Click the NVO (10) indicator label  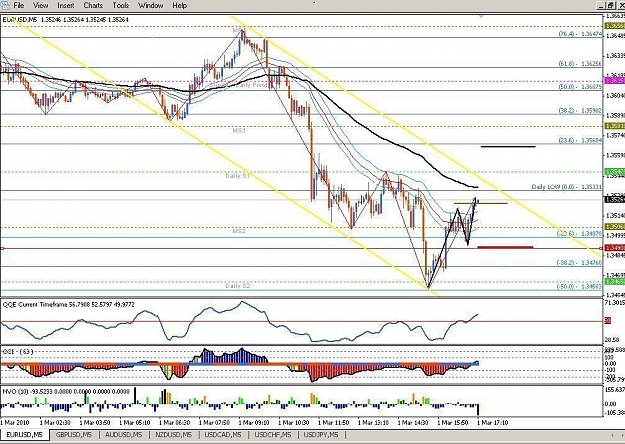click(66, 392)
